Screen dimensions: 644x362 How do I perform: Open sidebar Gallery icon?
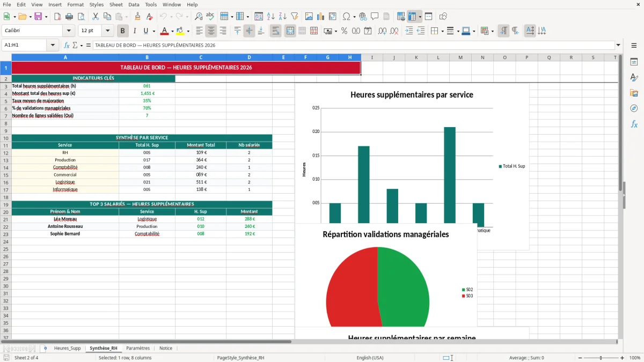pyautogui.click(x=634, y=93)
